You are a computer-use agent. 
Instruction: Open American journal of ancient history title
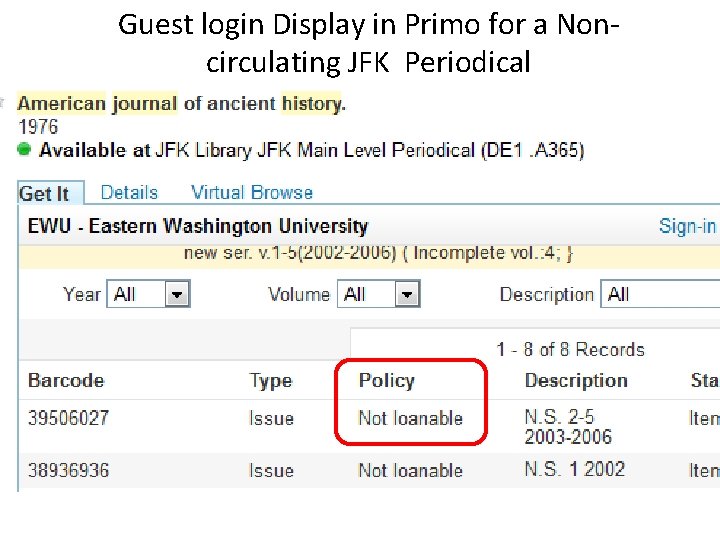(x=181, y=103)
